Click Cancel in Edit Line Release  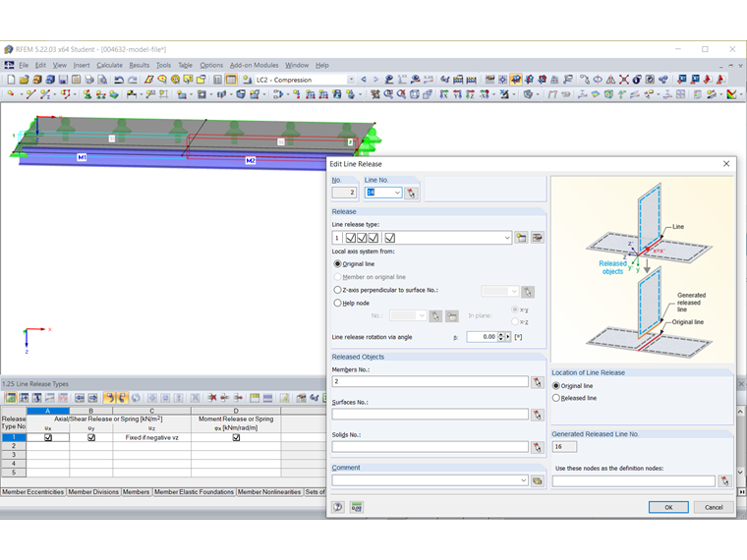(714, 507)
